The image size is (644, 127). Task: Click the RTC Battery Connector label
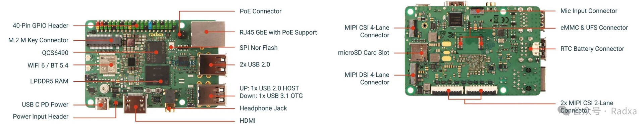(592, 49)
